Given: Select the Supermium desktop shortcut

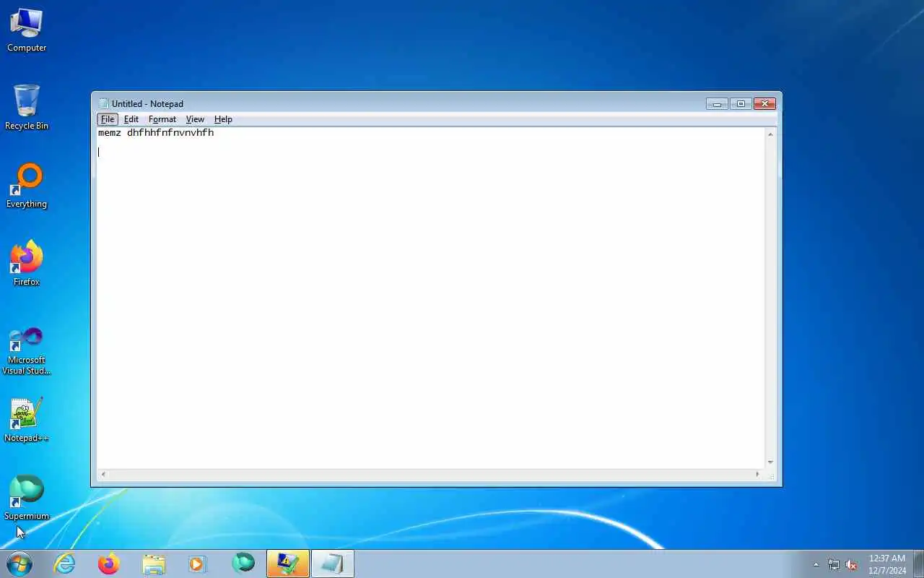Looking at the screenshot, I should click(x=27, y=498).
